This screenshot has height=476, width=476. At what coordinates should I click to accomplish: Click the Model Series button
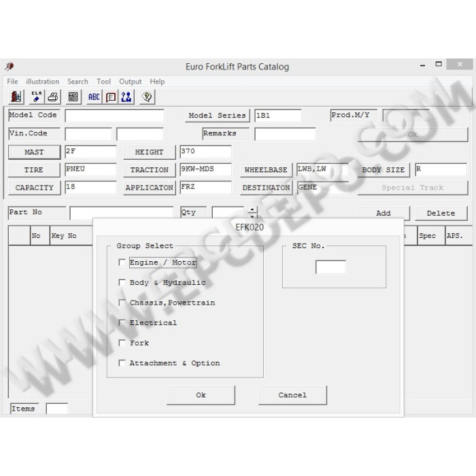click(218, 116)
